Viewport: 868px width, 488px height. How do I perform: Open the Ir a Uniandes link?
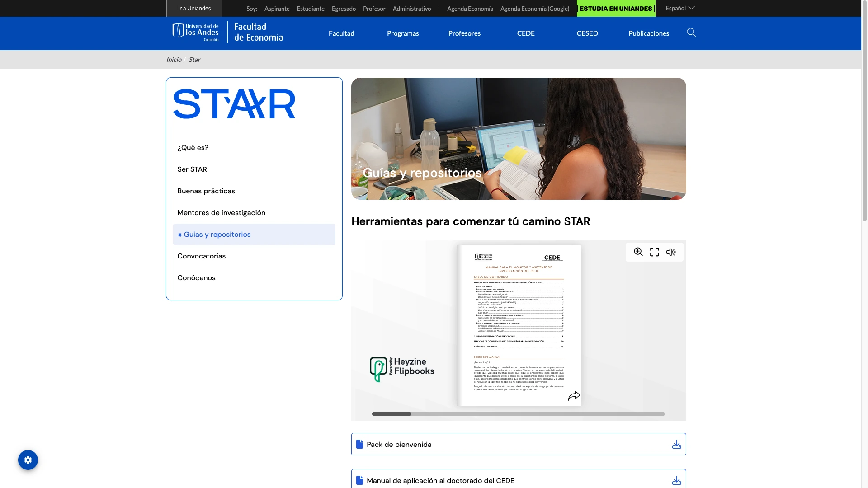click(194, 8)
